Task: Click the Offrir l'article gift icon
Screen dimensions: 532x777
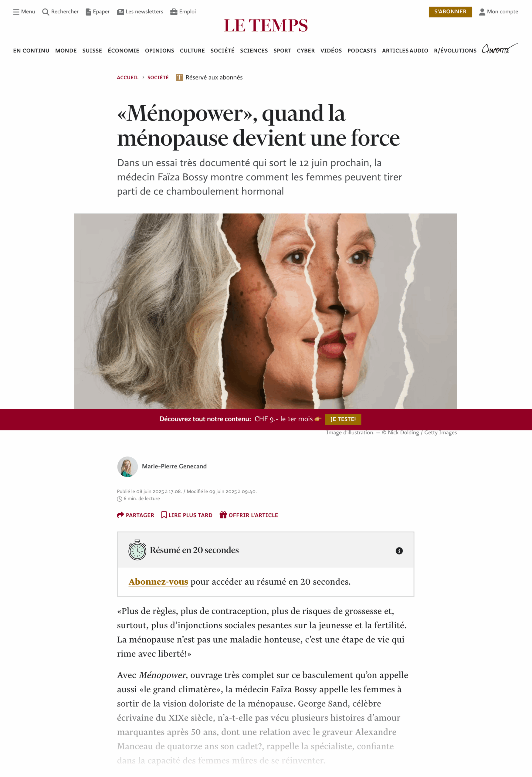Action: click(x=223, y=515)
